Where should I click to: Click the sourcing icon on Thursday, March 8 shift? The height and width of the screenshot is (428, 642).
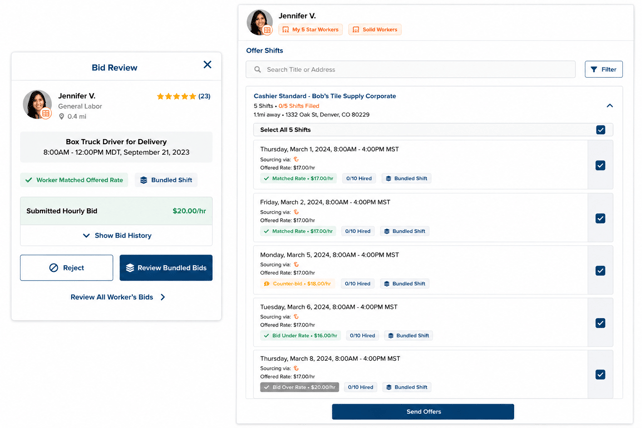(x=296, y=368)
